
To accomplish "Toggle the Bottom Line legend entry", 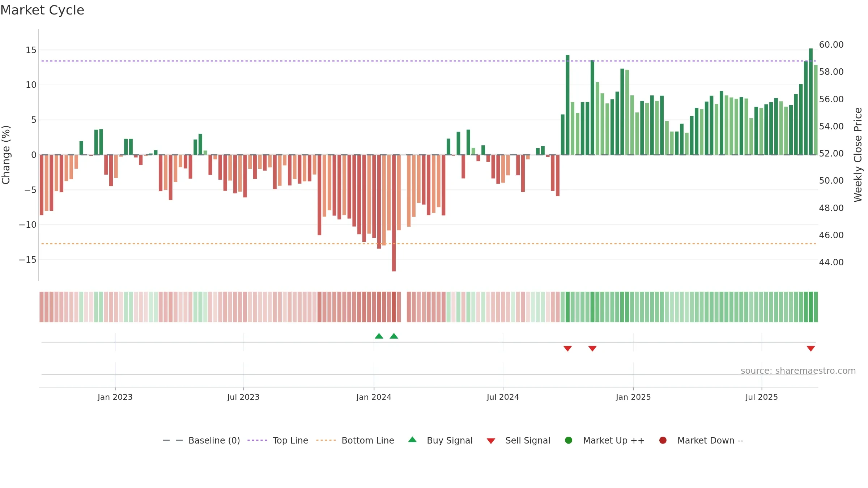I will (x=355, y=440).
